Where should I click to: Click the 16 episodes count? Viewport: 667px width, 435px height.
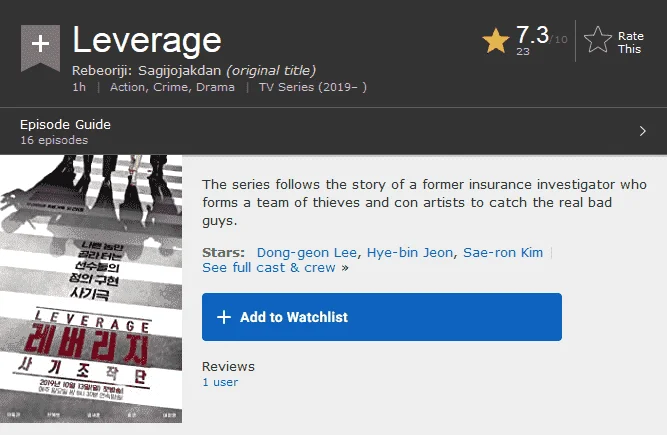[x=54, y=140]
